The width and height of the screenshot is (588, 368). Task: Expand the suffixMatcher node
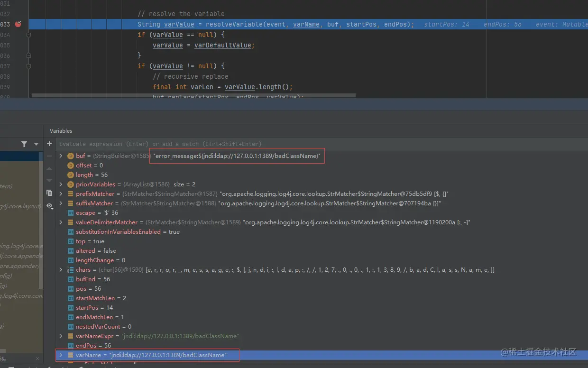pos(61,203)
